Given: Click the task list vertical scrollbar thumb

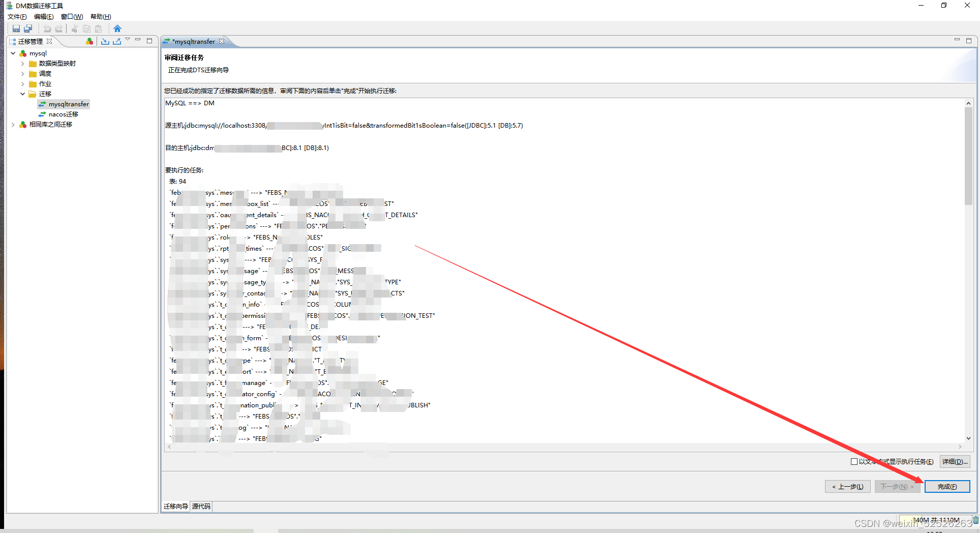Looking at the screenshot, I should click(x=968, y=156).
